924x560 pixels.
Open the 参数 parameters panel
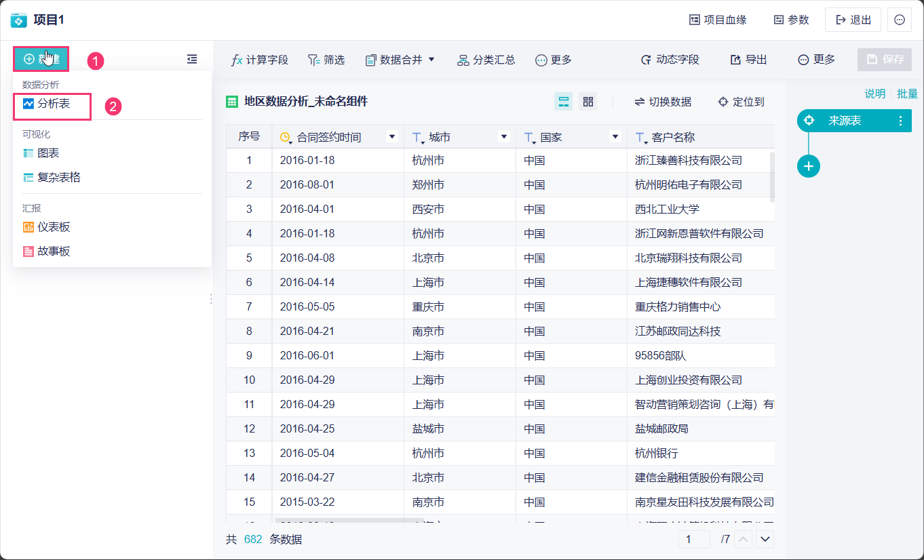[x=791, y=20]
